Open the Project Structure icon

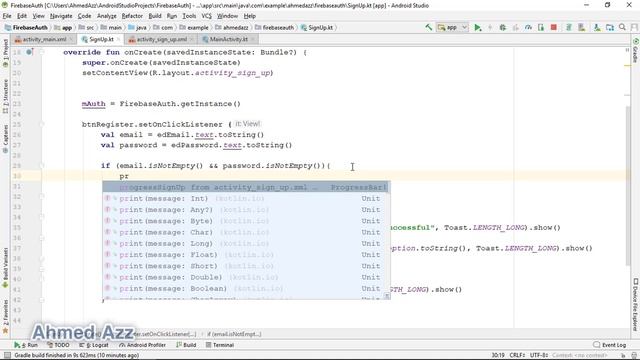coord(610,27)
